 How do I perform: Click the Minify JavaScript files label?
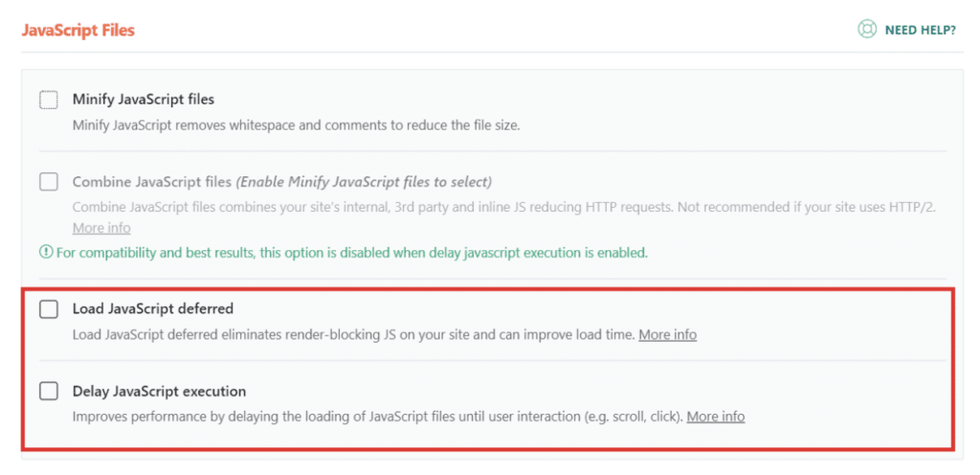point(144,100)
